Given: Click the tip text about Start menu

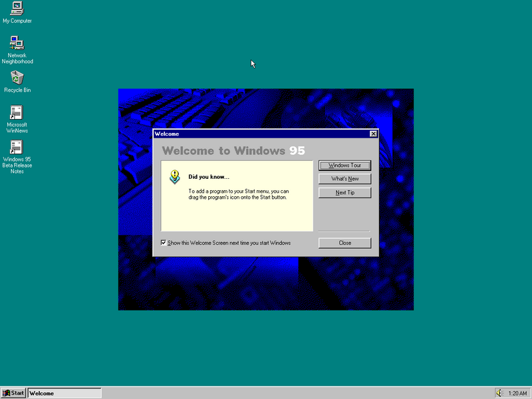Looking at the screenshot, I should tap(239, 194).
